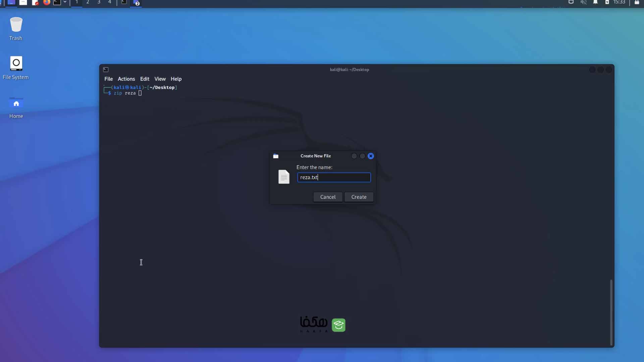Open the terminal File menu
The image size is (644, 362).
108,79
